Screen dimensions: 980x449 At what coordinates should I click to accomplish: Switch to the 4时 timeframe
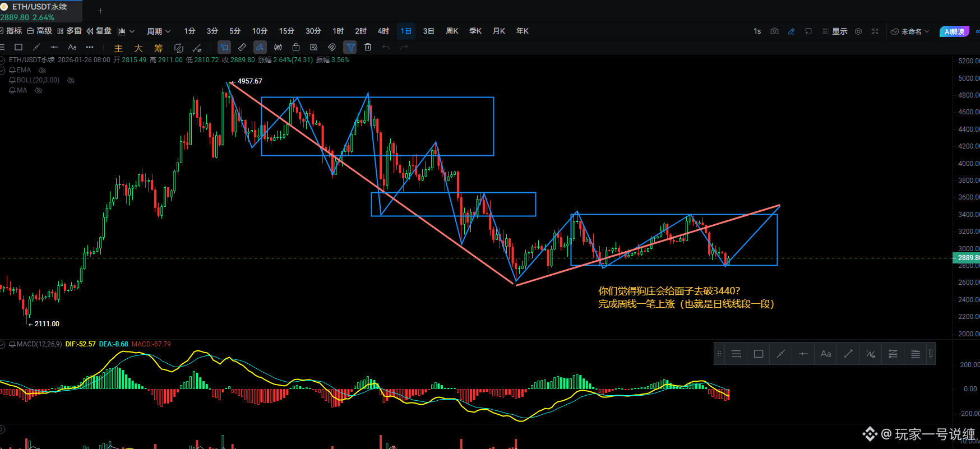383,31
